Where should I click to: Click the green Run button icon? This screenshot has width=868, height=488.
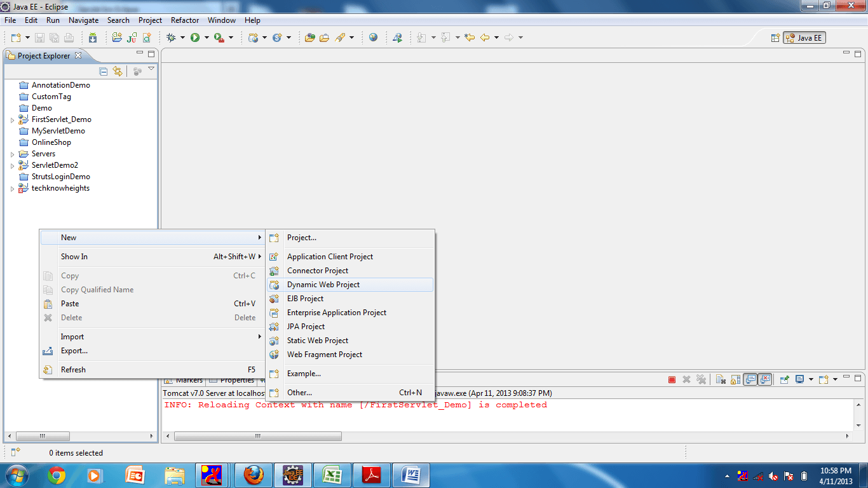point(195,37)
